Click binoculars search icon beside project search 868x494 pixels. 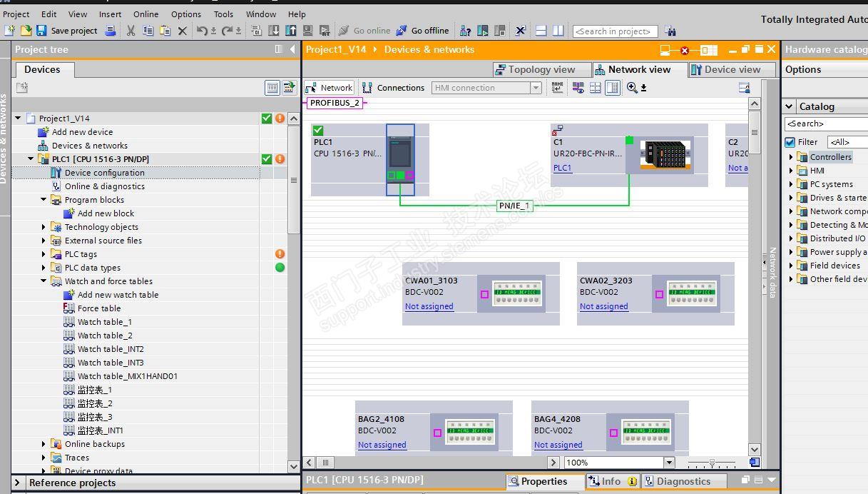670,31
